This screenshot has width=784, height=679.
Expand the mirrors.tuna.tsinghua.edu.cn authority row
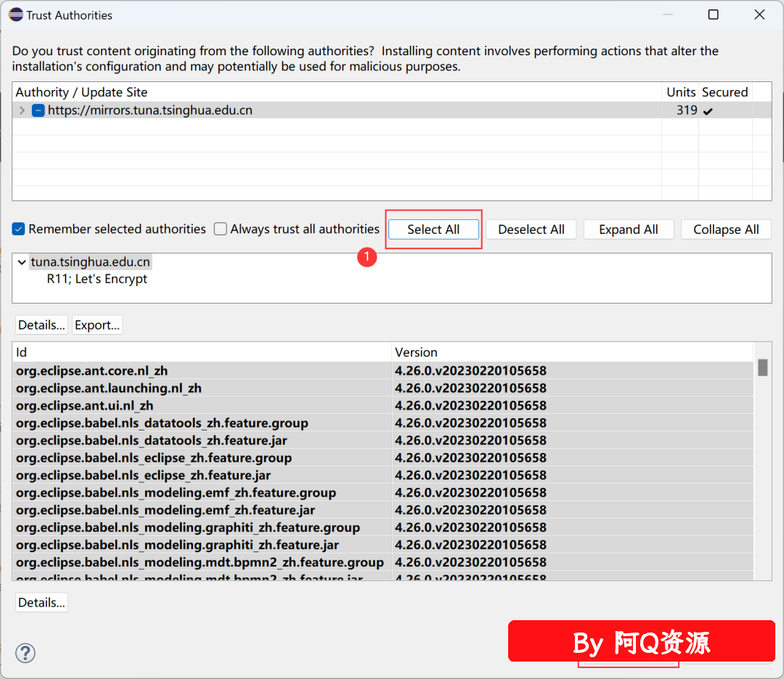(x=22, y=110)
